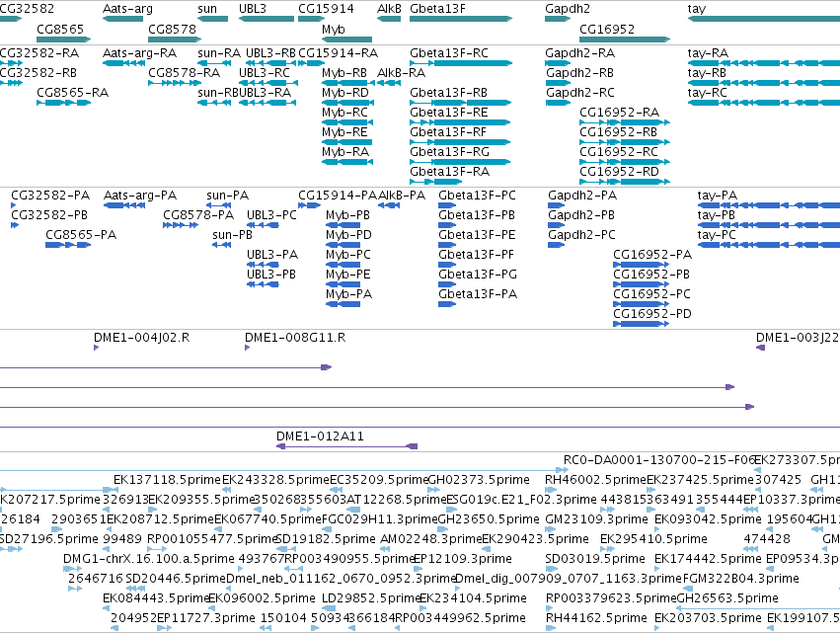Click the sun gene label
Image resolution: width=840 pixels, height=633 pixels.
coord(207,9)
